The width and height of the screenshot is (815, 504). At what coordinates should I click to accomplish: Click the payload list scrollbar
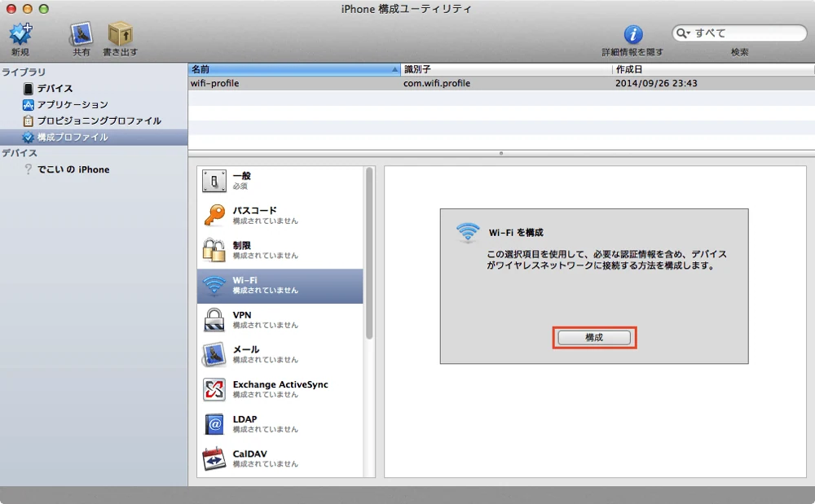tap(369, 253)
